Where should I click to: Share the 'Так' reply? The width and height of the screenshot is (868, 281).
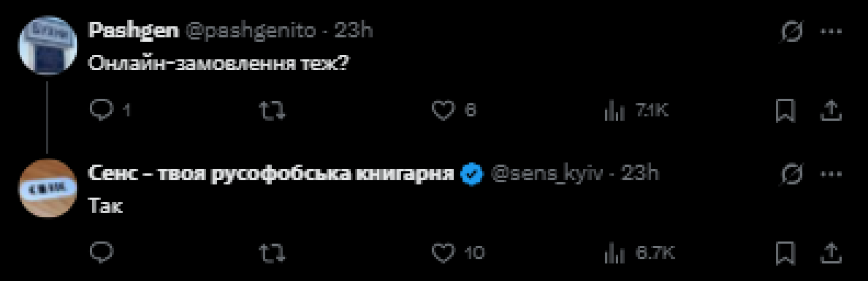tap(831, 253)
